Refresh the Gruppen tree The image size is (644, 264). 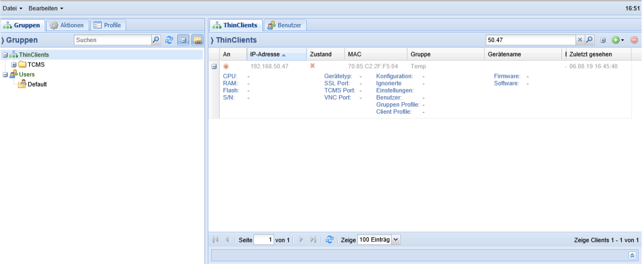169,40
